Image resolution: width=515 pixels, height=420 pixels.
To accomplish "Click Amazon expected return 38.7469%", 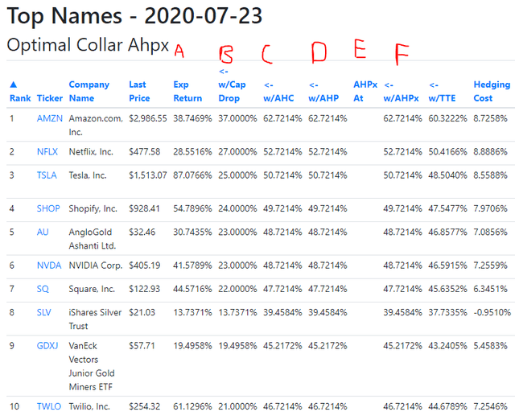I will pyautogui.click(x=192, y=118).
